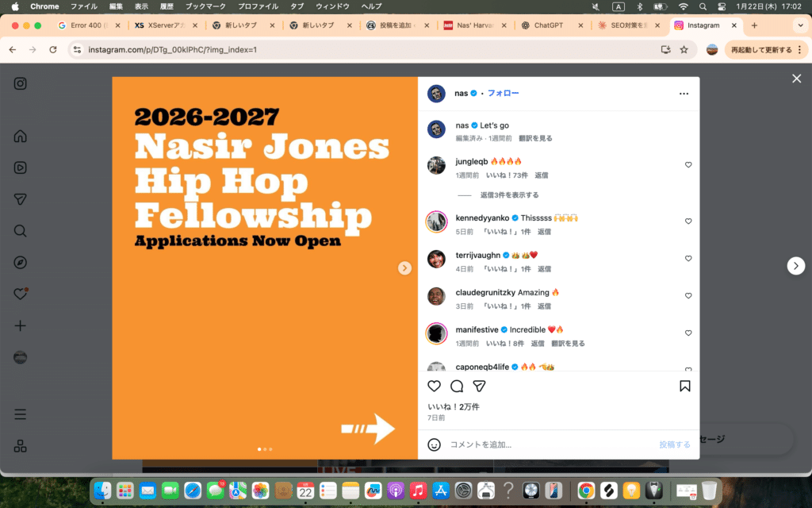
Task: Go to next post with right arrow
Action: tap(796, 265)
